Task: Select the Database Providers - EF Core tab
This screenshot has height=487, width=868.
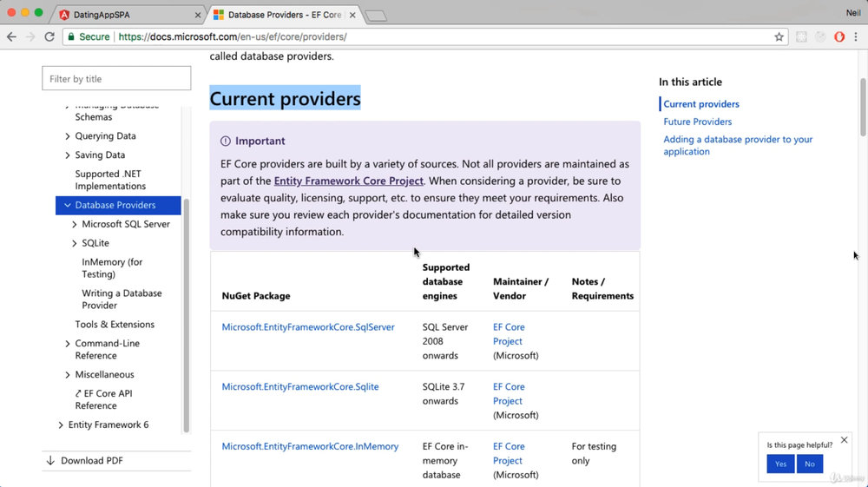Action: [285, 15]
